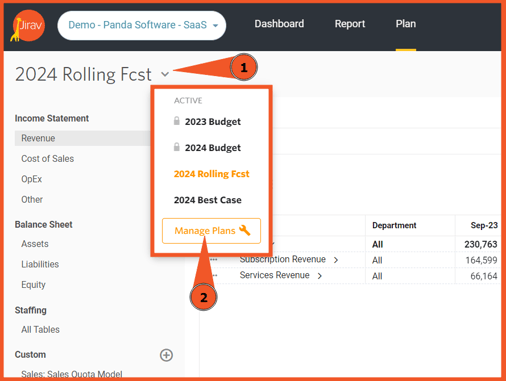
Task: Open Cost of Sales in the sidebar
Action: click(x=48, y=159)
